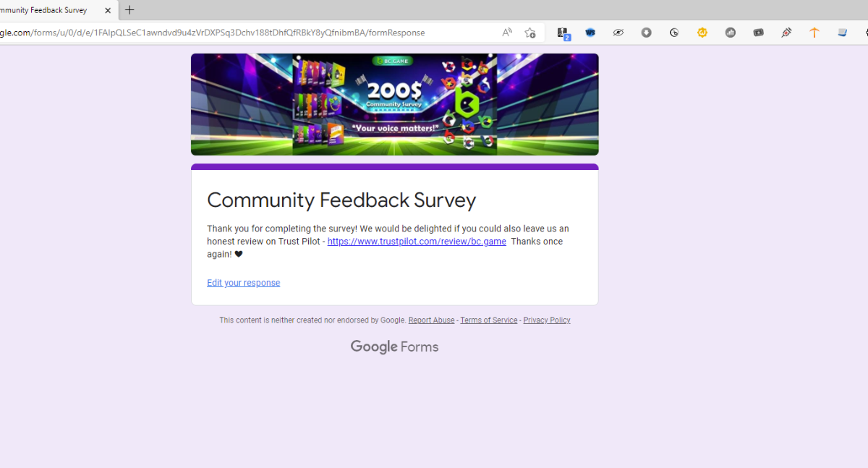Select the Community Feedback Survey tab
This screenshot has height=468, width=868.
click(x=45, y=10)
